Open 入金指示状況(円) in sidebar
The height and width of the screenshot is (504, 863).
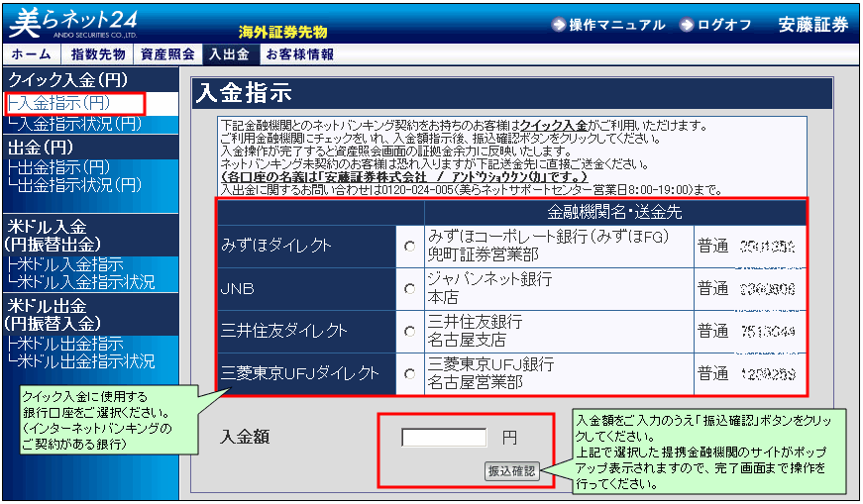coord(75,123)
